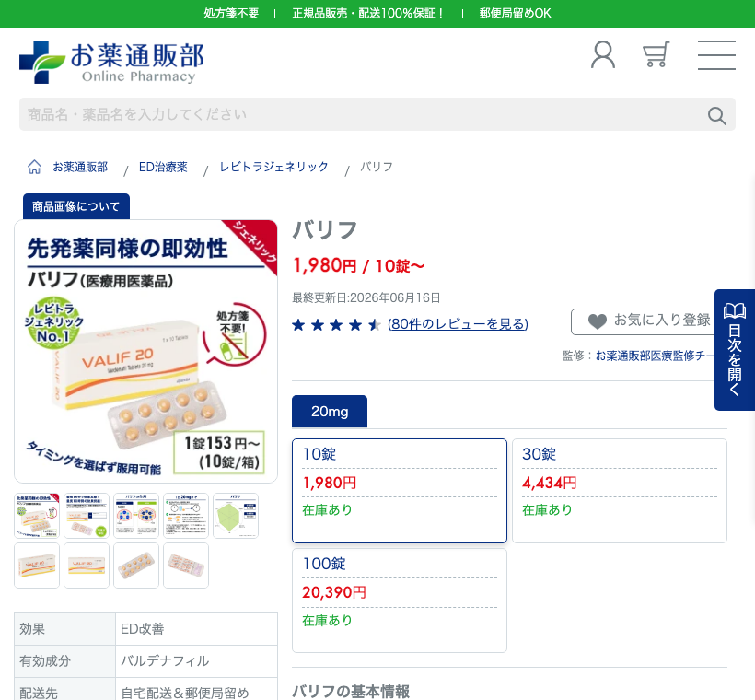This screenshot has height=700, width=755.
Task: Click the product name search field
Action: [x=377, y=114]
